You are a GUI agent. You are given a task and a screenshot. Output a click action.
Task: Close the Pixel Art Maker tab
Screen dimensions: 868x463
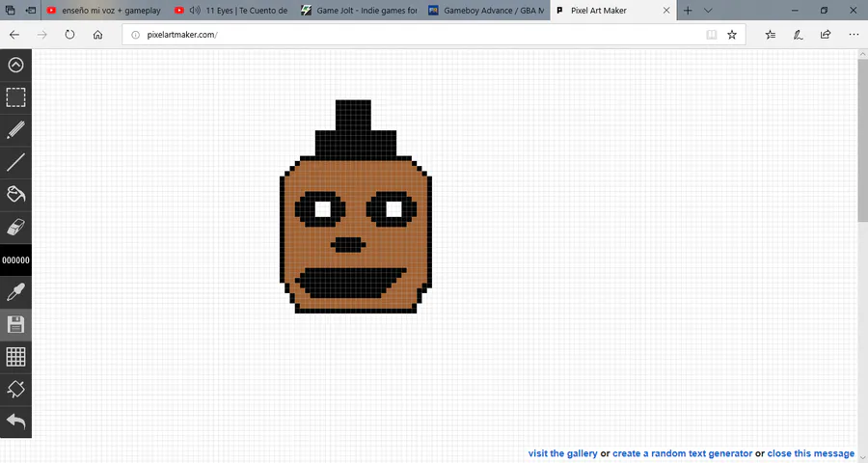pyautogui.click(x=666, y=10)
